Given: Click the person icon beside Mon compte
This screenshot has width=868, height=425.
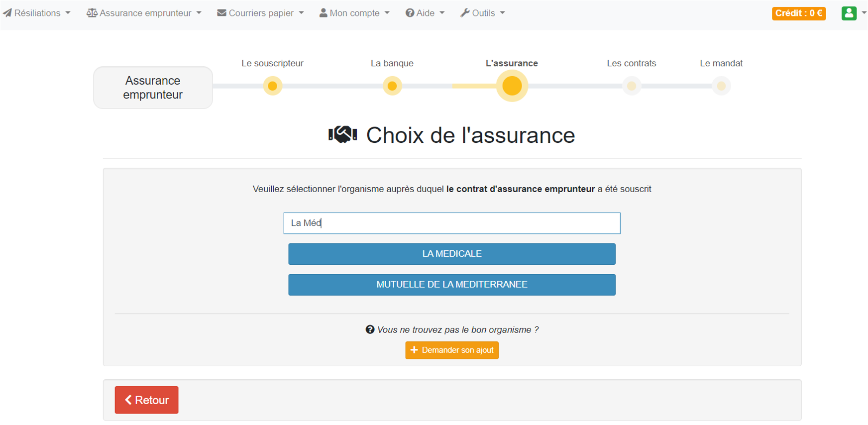Looking at the screenshot, I should pos(323,13).
